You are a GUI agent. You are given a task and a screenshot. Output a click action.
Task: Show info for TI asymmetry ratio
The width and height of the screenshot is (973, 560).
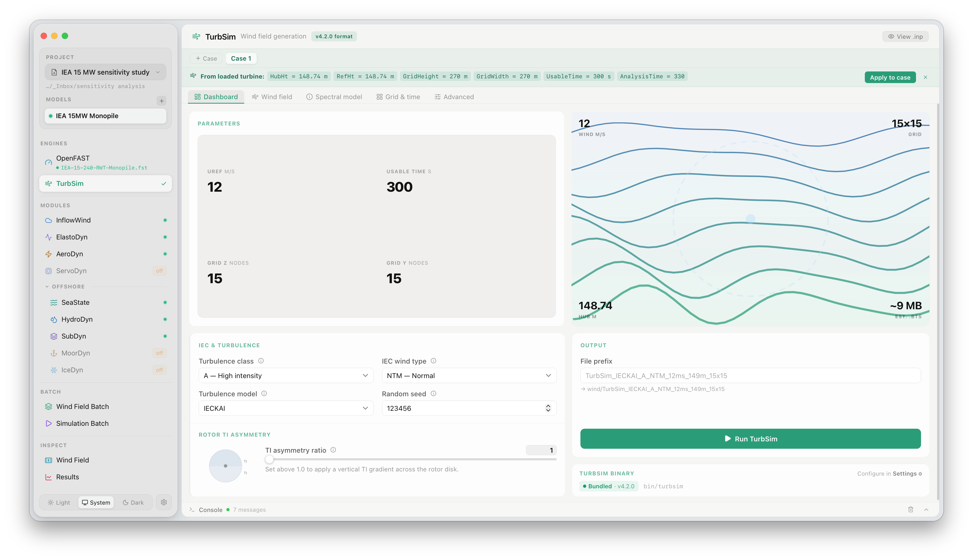tap(333, 450)
